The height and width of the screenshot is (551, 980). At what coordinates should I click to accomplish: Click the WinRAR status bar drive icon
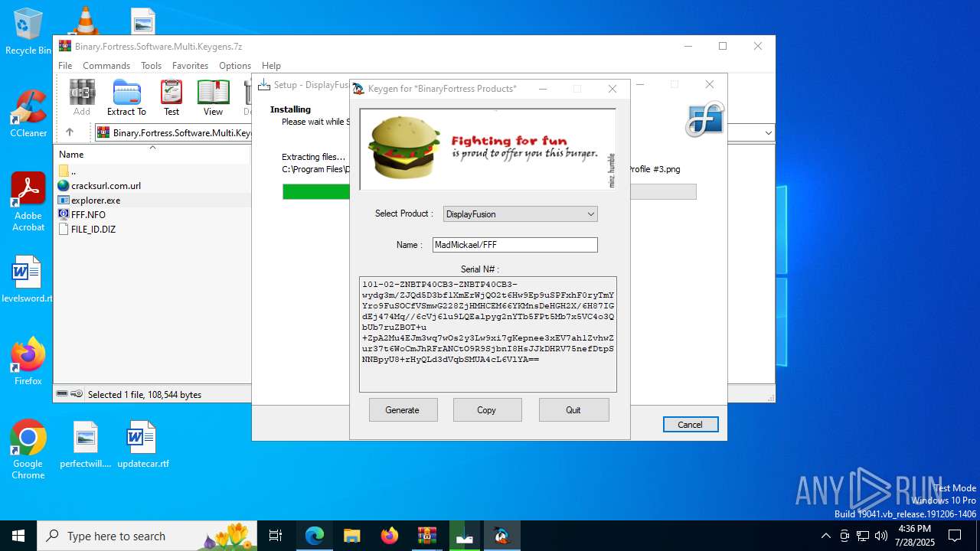point(63,394)
